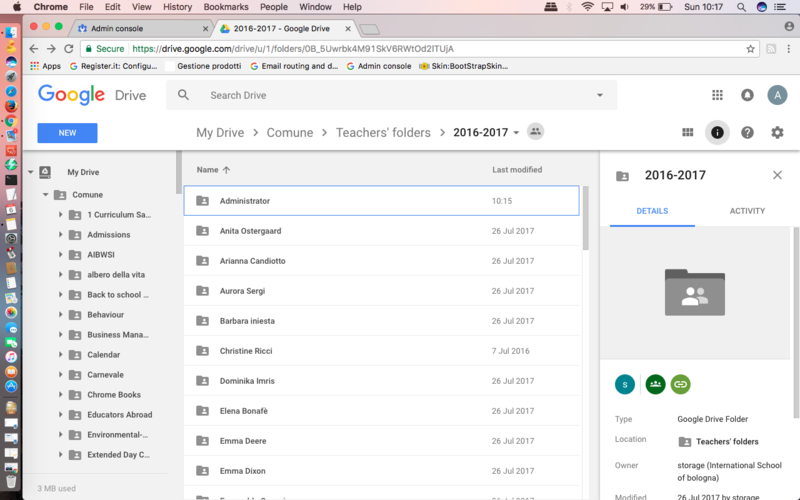Open Admin console bookmark
800x500 pixels.
click(x=379, y=66)
